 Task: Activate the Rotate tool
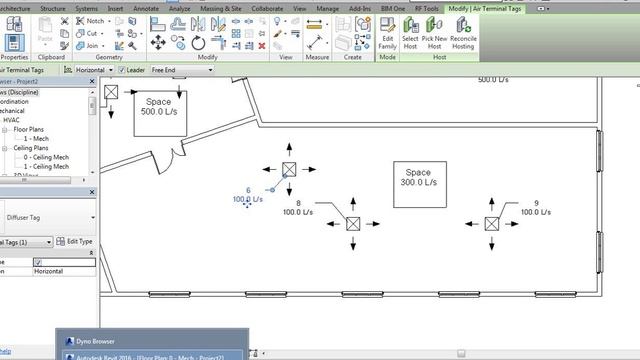click(198, 42)
